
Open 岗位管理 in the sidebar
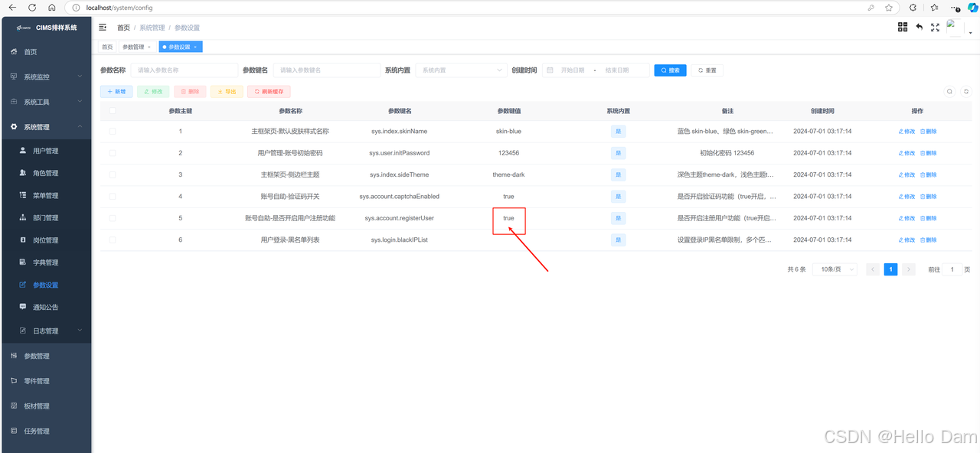point(46,240)
